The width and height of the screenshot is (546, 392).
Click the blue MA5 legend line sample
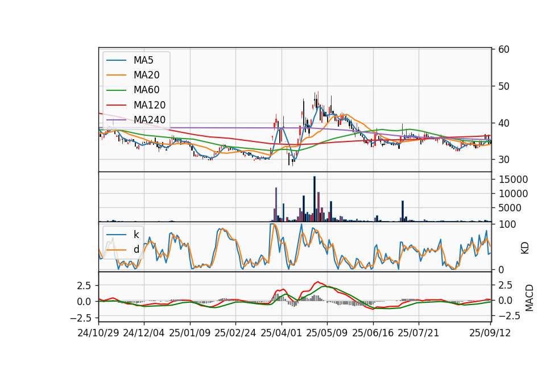pyautogui.click(x=116, y=60)
